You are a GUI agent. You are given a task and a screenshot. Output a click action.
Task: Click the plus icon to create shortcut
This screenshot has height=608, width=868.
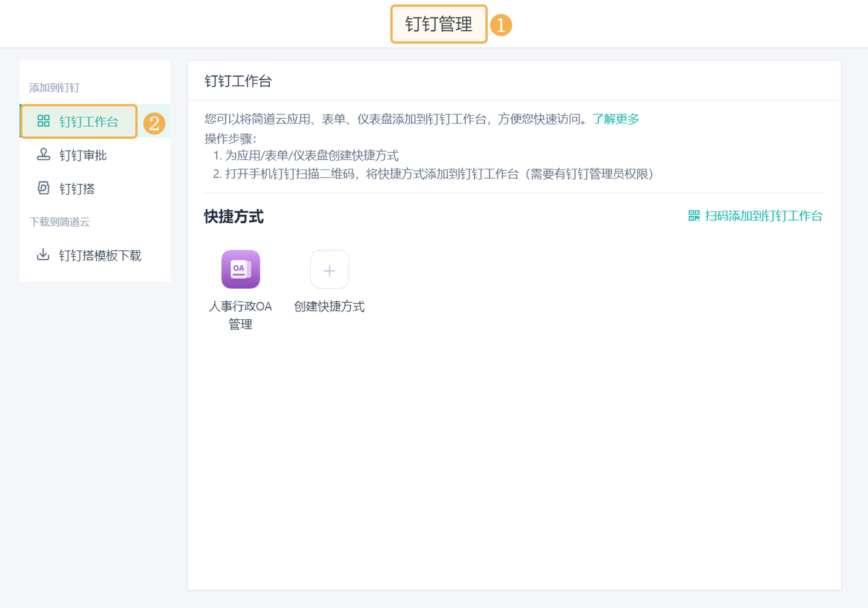pyautogui.click(x=329, y=270)
